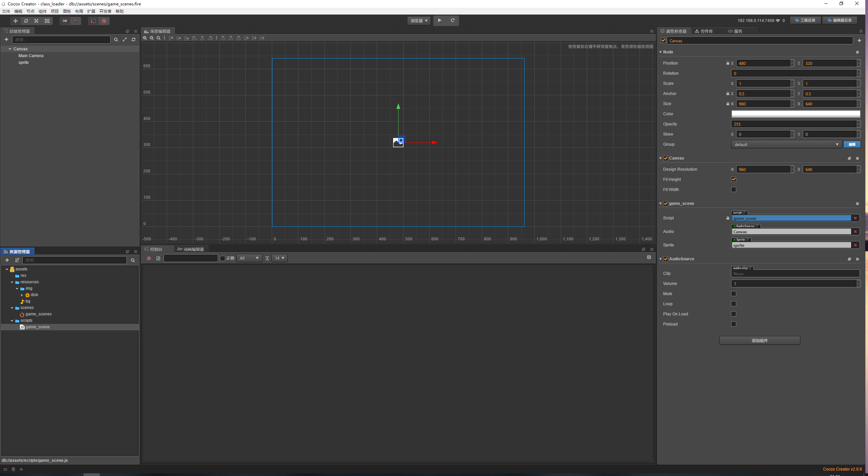Screen dimensions: 868x476
Task: Start preview with the play button
Action: pyautogui.click(x=439, y=20)
